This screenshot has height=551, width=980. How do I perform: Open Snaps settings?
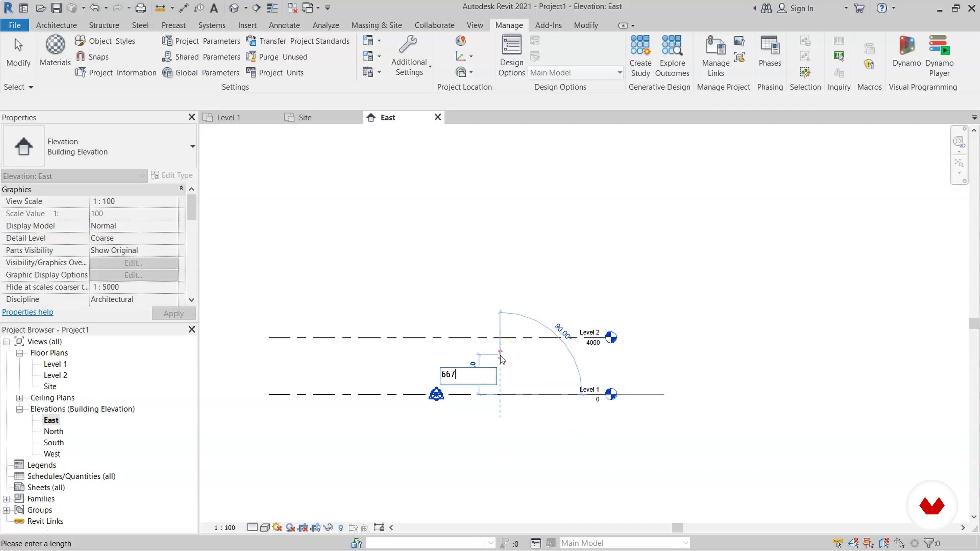point(92,57)
